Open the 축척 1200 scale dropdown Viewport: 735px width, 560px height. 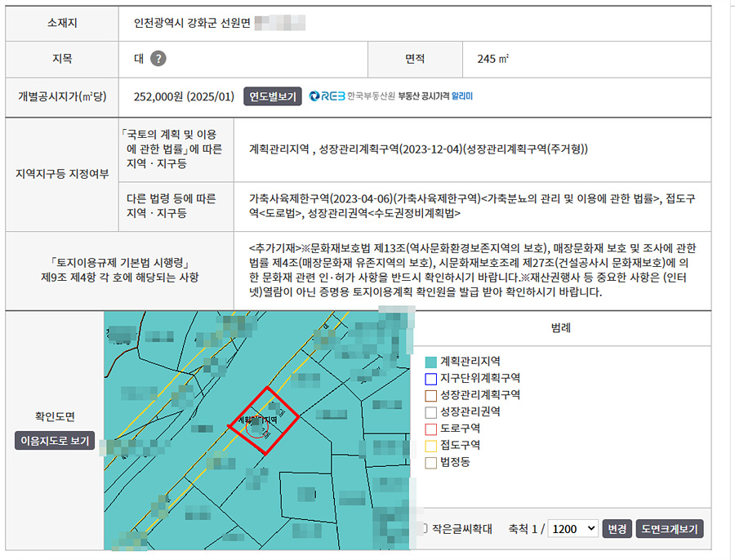574,529
